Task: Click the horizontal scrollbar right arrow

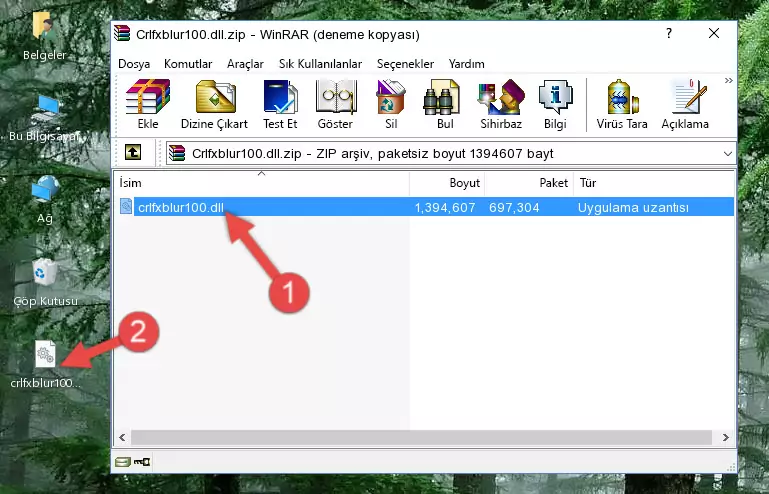Action: [725, 437]
